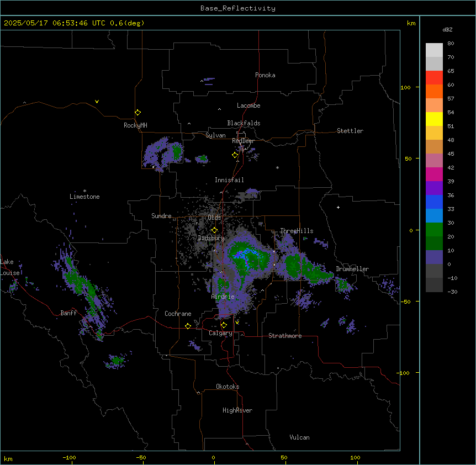The height and width of the screenshot is (465, 476).
Task: Click the km label in the top-right header
Action: click(x=411, y=23)
